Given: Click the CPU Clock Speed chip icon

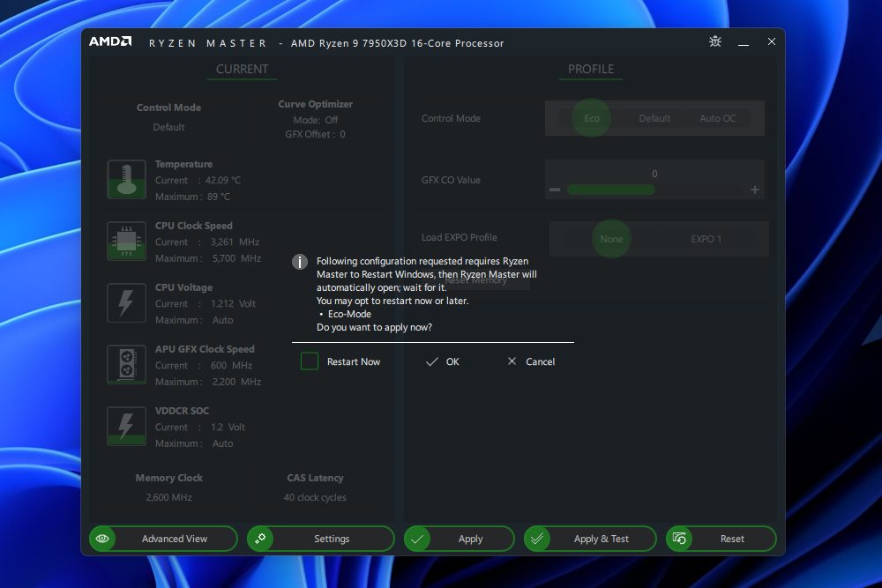Looking at the screenshot, I should point(126,242).
